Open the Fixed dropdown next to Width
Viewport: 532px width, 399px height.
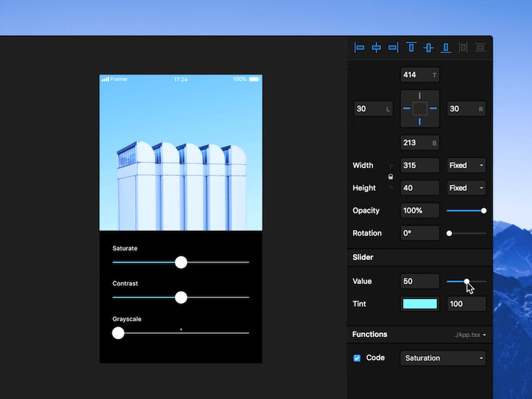465,165
